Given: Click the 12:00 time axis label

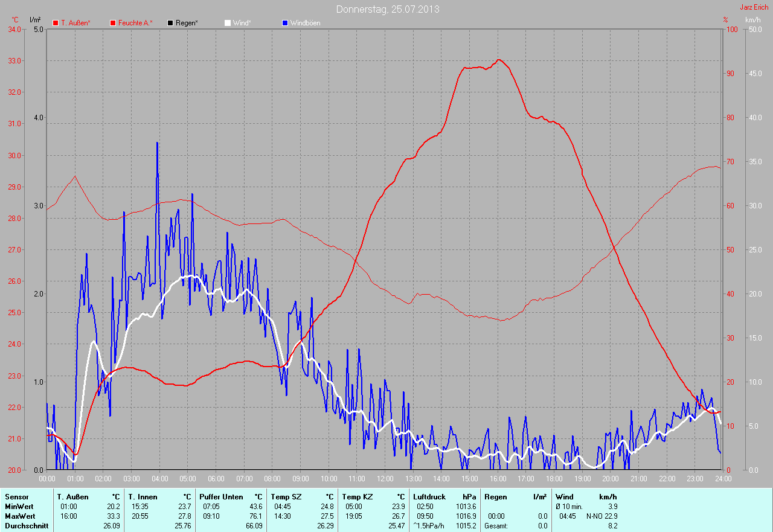Looking at the screenshot, I should [x=385, y=479].
